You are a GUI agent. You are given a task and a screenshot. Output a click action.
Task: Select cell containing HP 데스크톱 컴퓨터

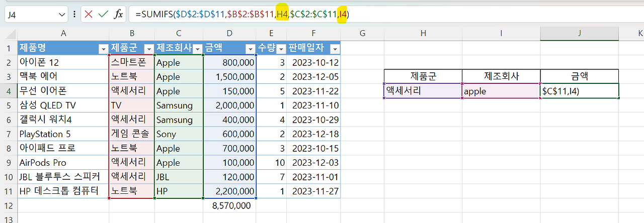pos(63,191)
